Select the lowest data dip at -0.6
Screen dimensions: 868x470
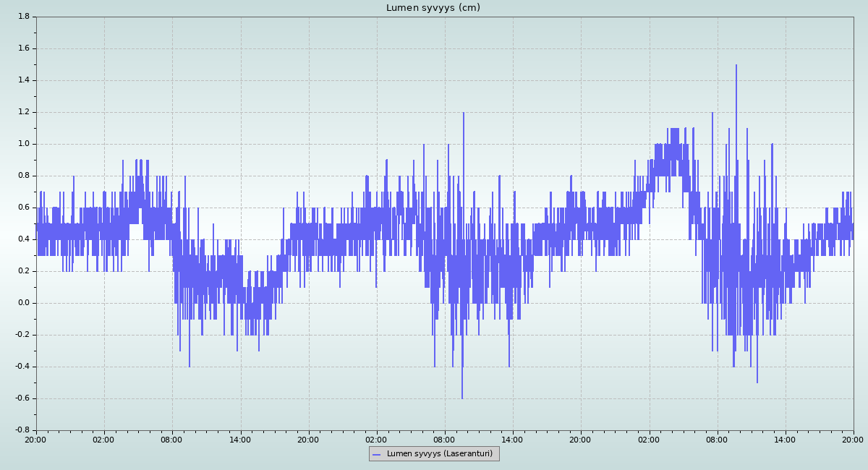(x=462, y=397)
